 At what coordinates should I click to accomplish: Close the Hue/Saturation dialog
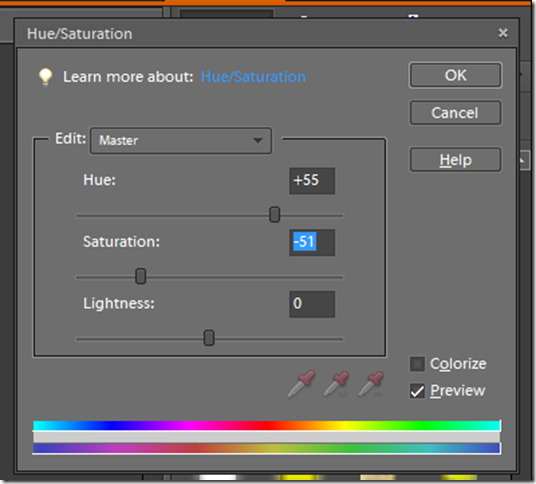[503, 33]
